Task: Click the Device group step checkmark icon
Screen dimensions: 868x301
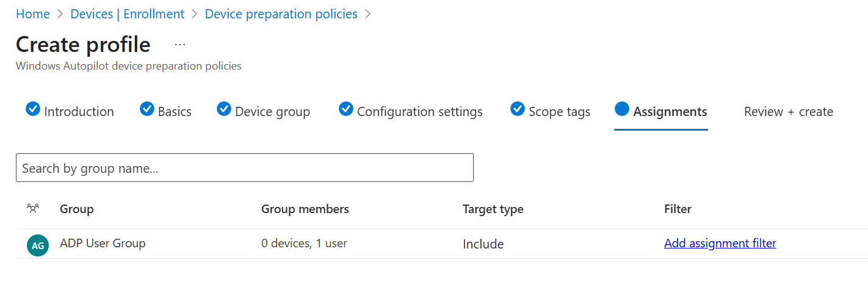Action: 224,109
